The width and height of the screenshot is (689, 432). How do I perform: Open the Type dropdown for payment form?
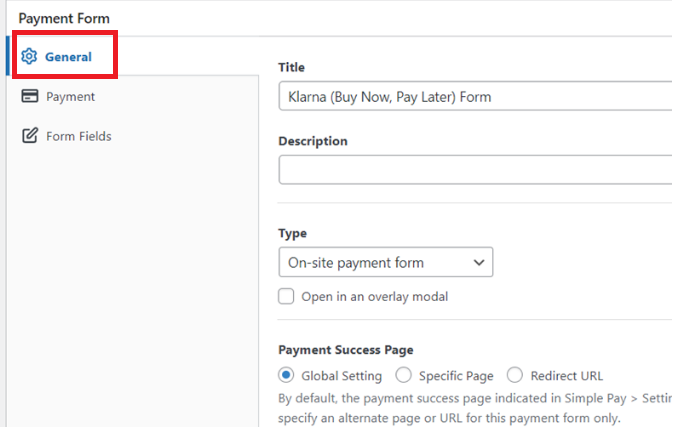(x=386, y=262)
